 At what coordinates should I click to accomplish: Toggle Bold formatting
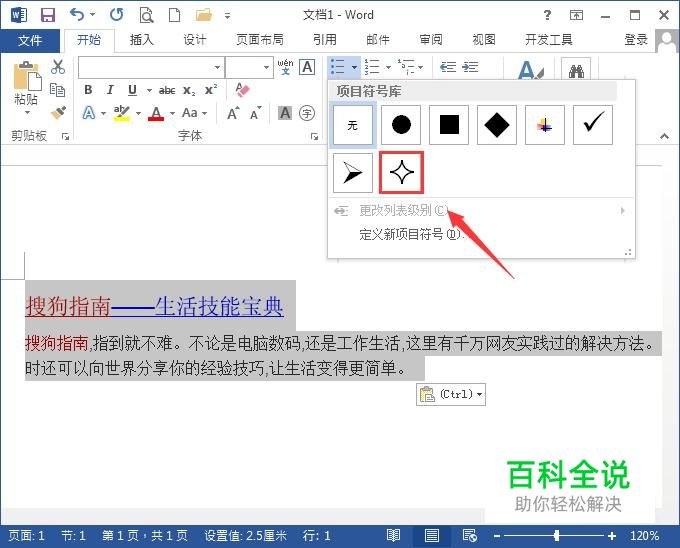(x=88, y=90)
